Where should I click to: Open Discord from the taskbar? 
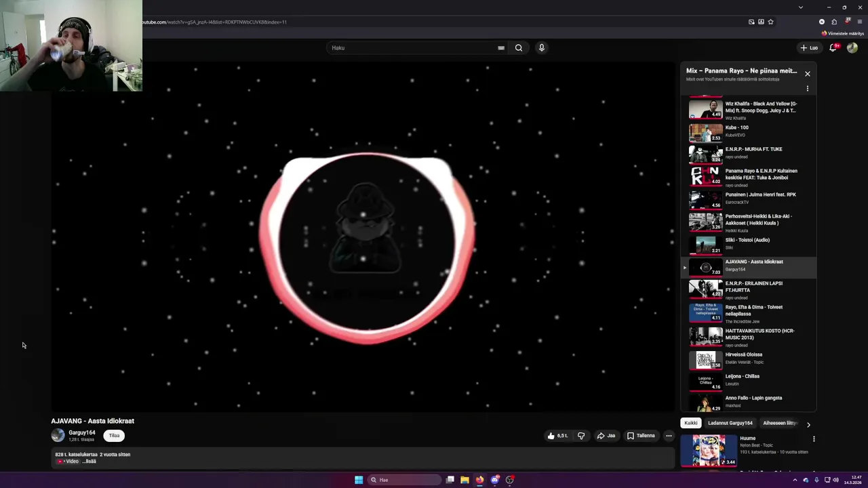pos(495,480)
